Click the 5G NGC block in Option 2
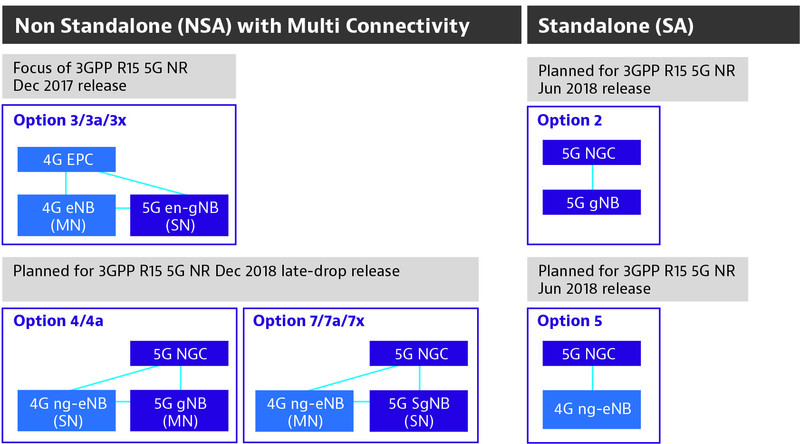800x444 pixels. click(591, 153)
